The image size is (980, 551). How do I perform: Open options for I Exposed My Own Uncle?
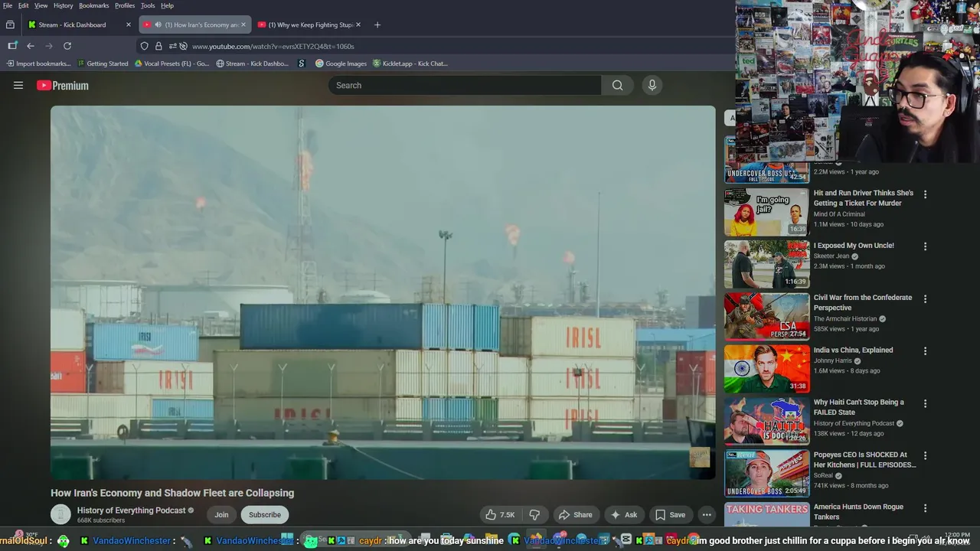click(x=925, y=246)
